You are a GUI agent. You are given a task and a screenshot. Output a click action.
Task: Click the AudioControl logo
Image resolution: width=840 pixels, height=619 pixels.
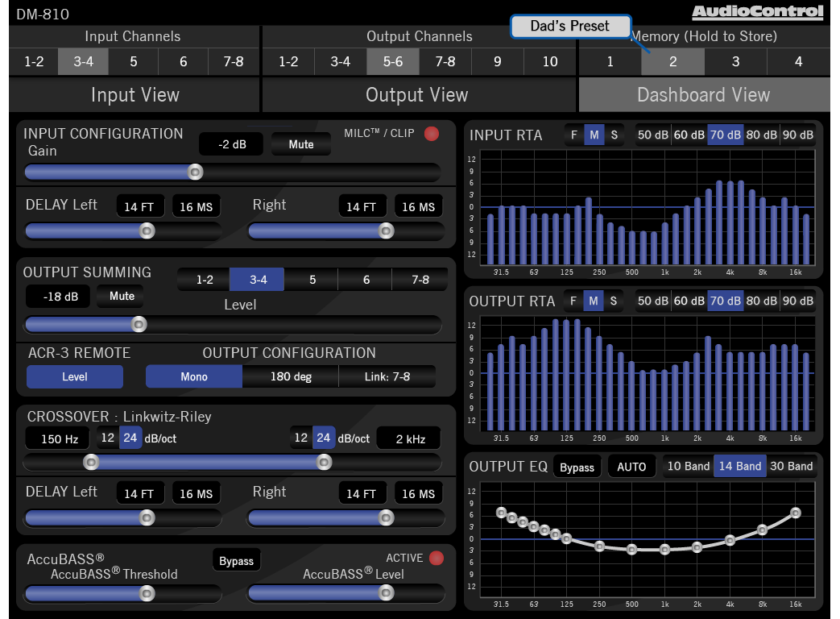point(757,11)
